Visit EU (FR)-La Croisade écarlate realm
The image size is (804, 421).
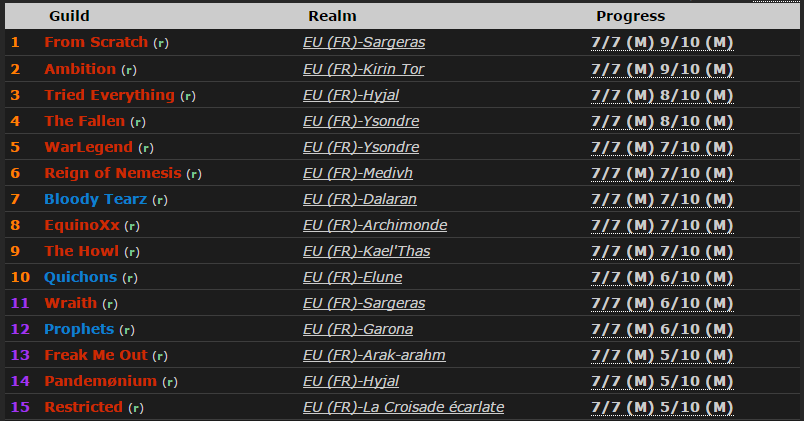pos(403,407)
